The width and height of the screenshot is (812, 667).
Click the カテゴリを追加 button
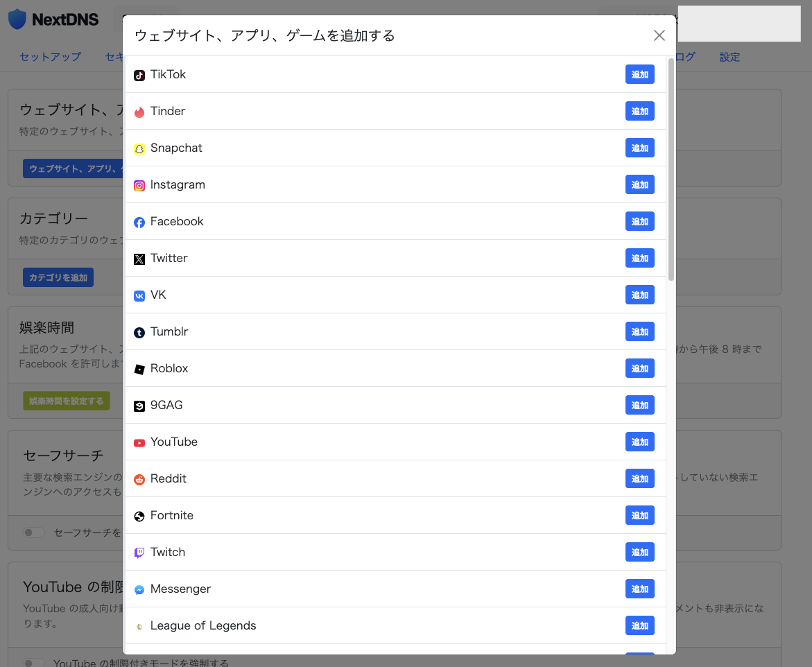coord(58,277)
